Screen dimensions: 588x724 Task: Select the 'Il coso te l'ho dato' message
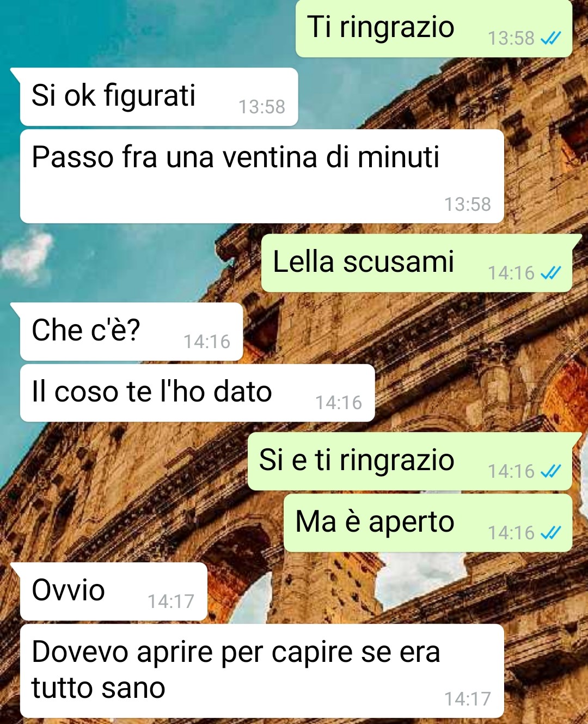tap(197, 393)
